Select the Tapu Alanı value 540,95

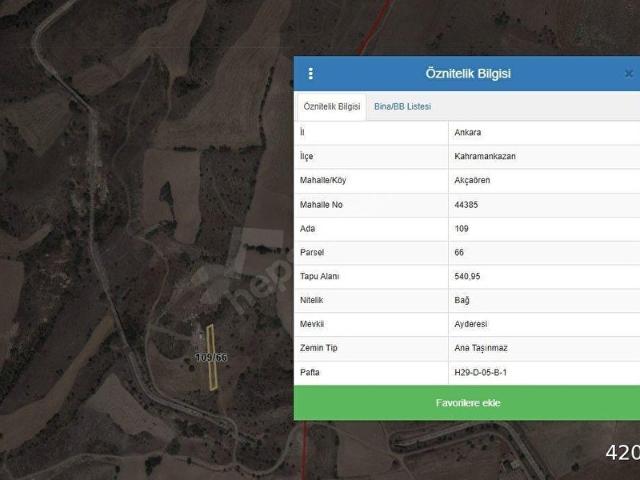468,276
